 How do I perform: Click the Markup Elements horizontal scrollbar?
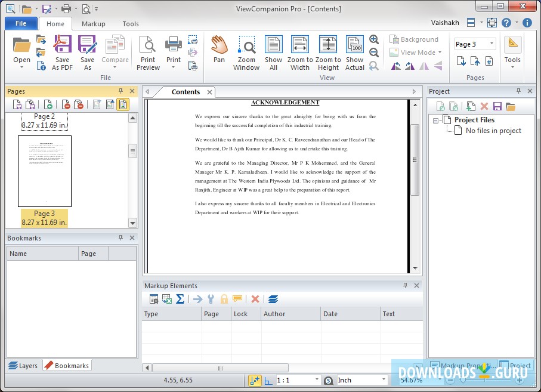(x=220, y=368)
